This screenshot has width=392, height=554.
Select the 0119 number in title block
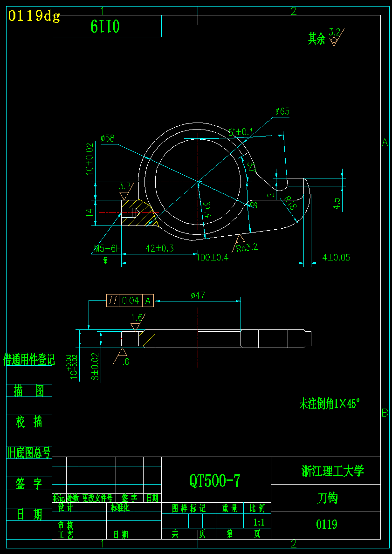click(327, 524)
